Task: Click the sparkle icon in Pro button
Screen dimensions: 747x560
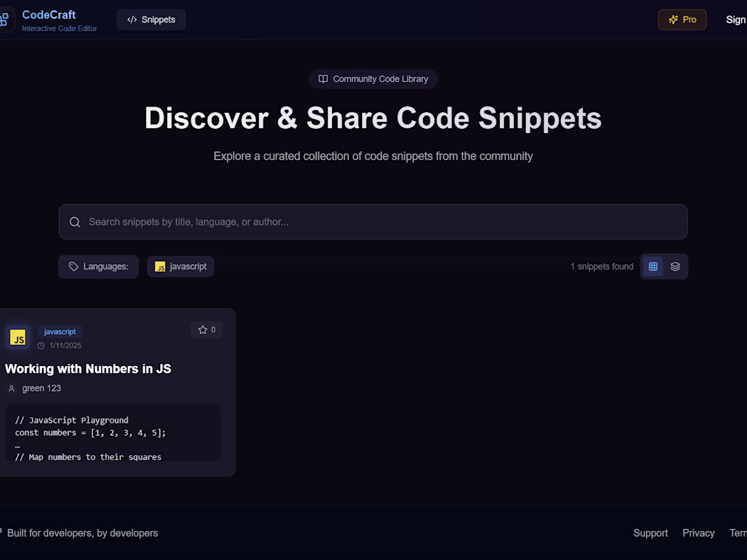Action: [673, 20]
